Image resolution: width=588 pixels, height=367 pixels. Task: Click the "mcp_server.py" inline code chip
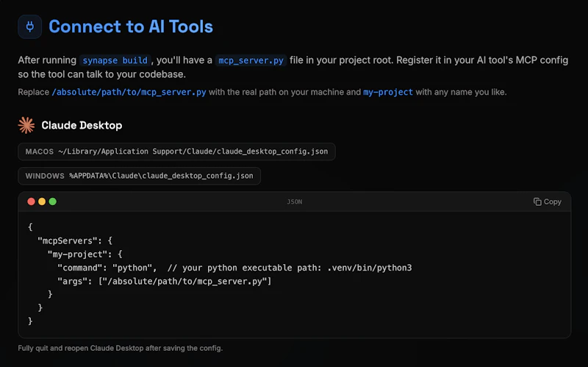coord(251,60)
